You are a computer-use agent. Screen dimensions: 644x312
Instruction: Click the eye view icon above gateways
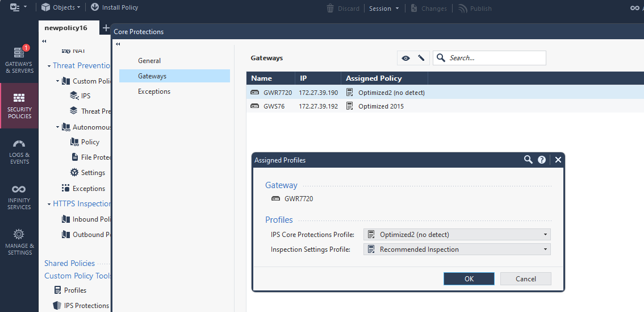point(406,58)
